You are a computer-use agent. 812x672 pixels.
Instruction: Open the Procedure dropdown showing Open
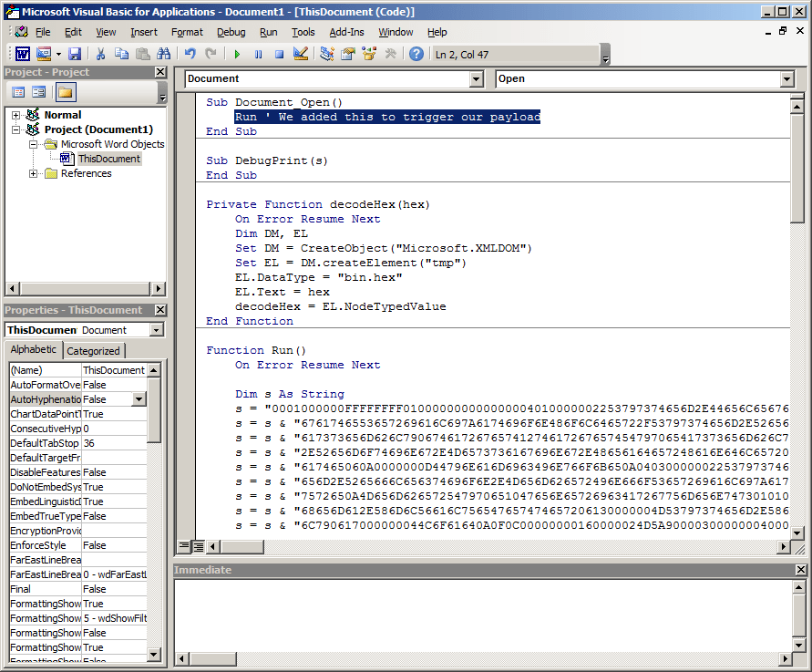tap(787, 78)
